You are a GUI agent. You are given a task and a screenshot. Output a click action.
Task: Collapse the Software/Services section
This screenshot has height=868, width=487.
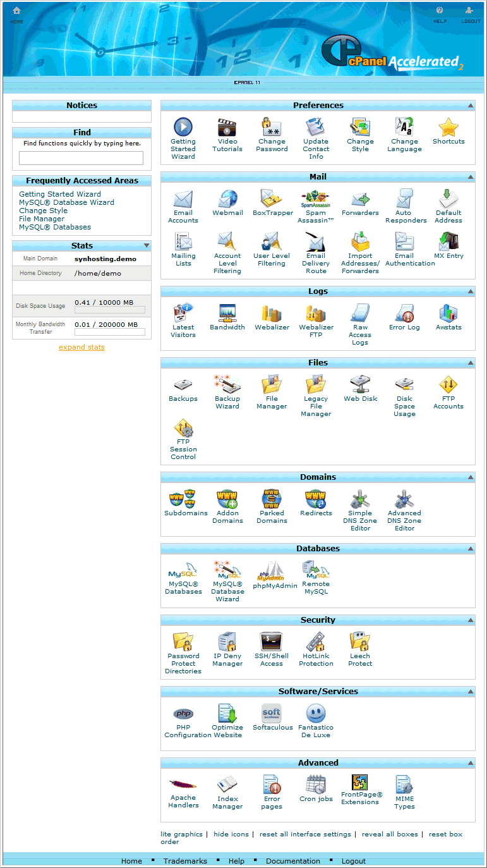(x=471, y=692)
